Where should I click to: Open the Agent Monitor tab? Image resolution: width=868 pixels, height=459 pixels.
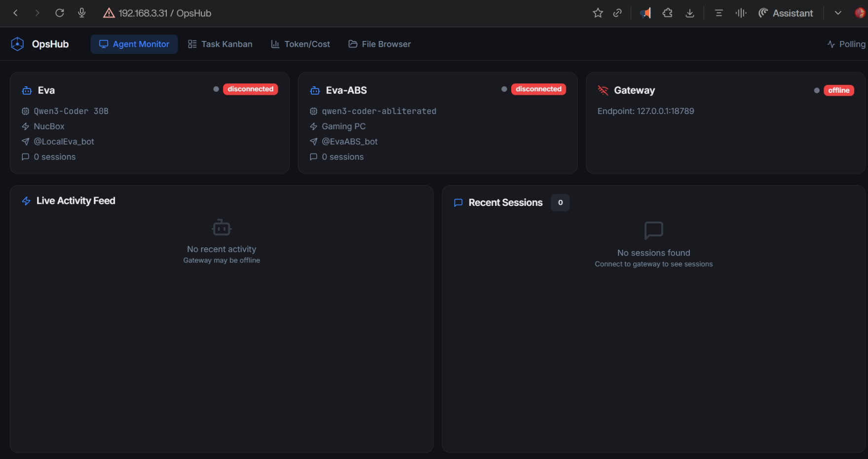[134, 44]
